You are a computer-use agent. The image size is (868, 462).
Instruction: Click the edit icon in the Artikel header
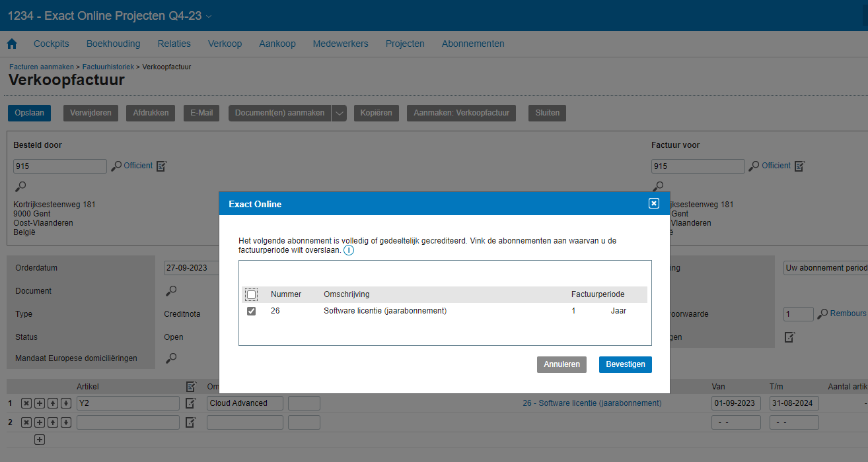192,387
